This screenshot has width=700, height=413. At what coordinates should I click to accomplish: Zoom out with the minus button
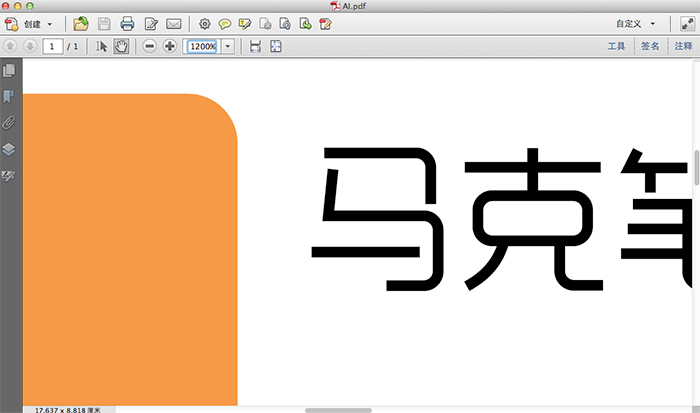click(x=150, y=46)
